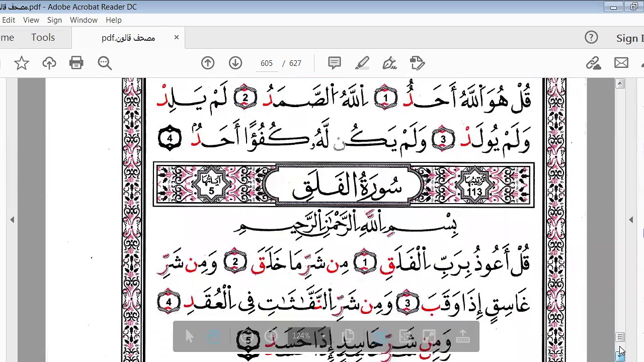Add a sticky note comment
Screen dimensions: 644x362
pos(335,63)
